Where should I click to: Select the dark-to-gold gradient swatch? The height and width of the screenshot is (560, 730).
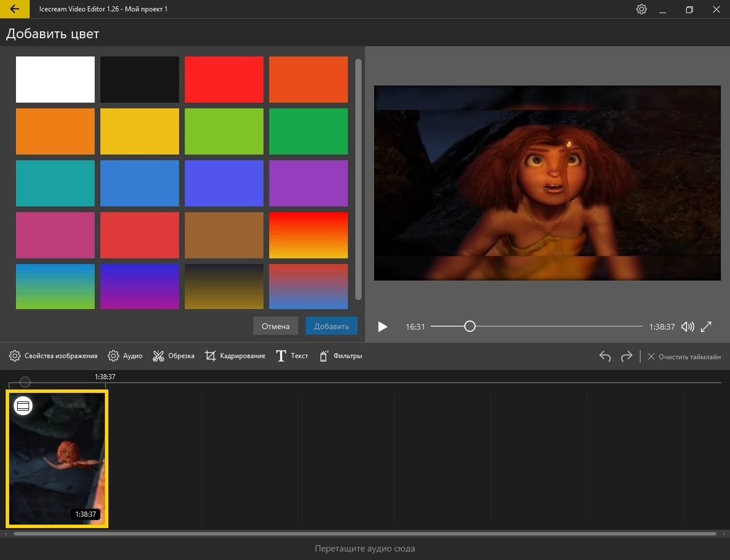(x=224, y=286)
